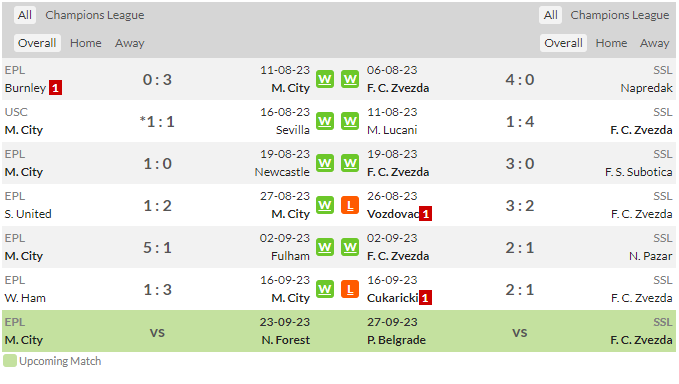Click the win badge for Burnley vs M. City
Viewport: 679px width, 384px height.
click(x=325, y=79)
